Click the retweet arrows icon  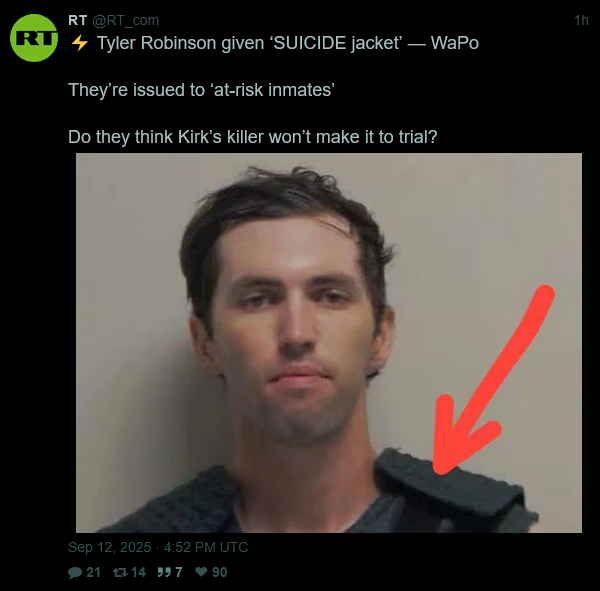click(x=120, y=572)
